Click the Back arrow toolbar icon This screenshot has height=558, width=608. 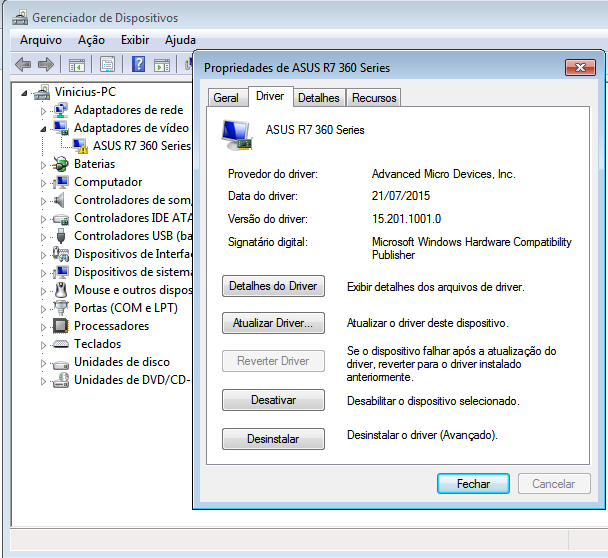point(23,64)
